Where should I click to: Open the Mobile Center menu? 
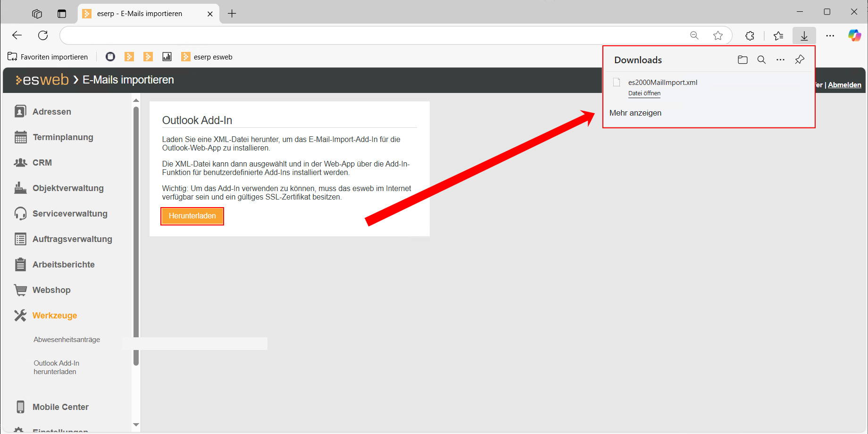[60, 407]
